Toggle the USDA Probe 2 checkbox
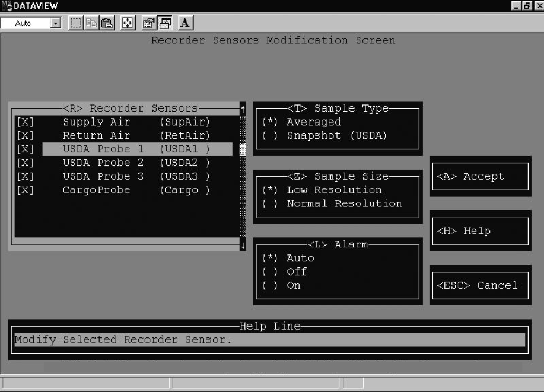The height and width of the screenshot is (392, 544). [x=25, y=163]
